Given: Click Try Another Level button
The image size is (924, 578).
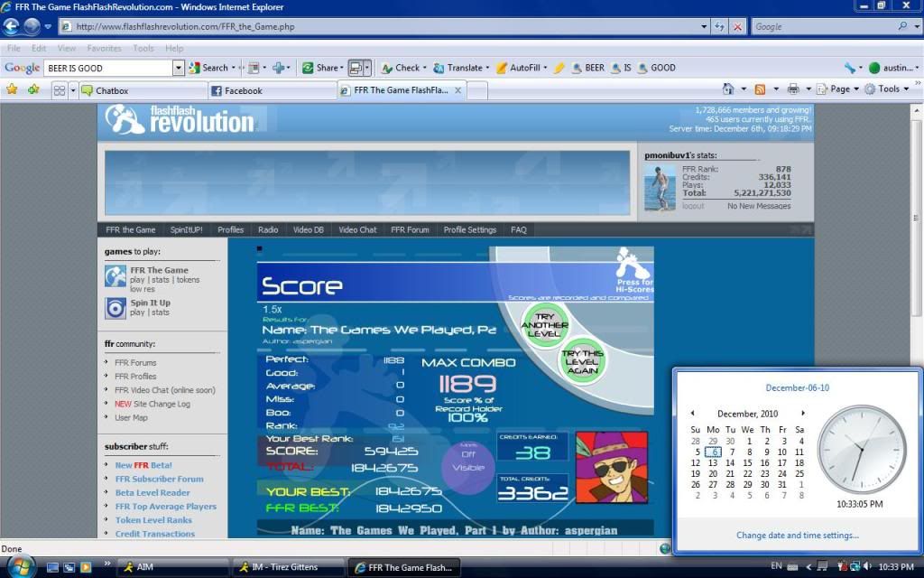Looking at the screenshot, I should (x=544, y=323).
